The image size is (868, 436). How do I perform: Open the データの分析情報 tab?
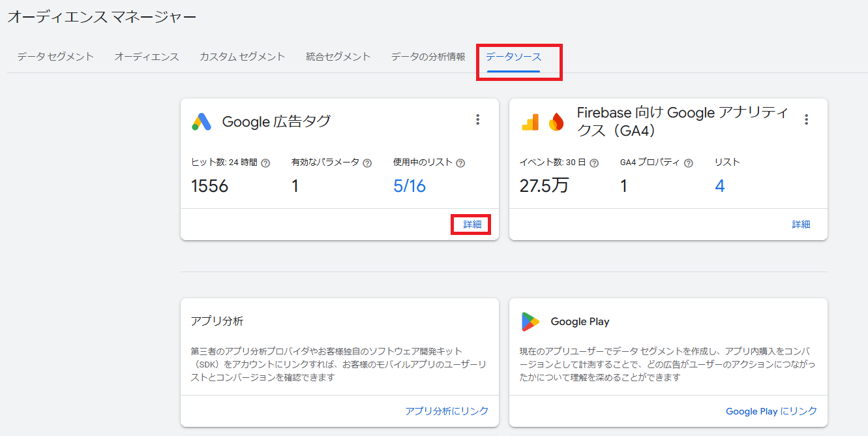[428, 57]
